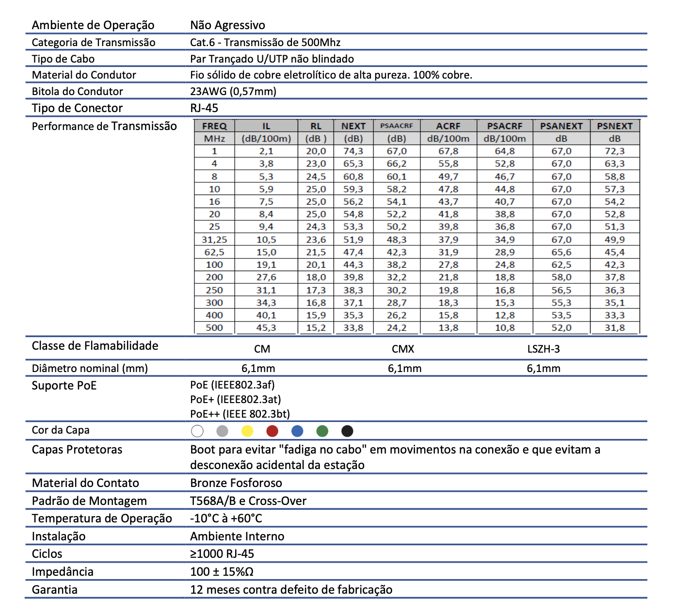Viewport: 674px width, 616px height.
Task: Select PoE++ (IEEE 802.3bt) text
Action: click(x=240, y=414)
